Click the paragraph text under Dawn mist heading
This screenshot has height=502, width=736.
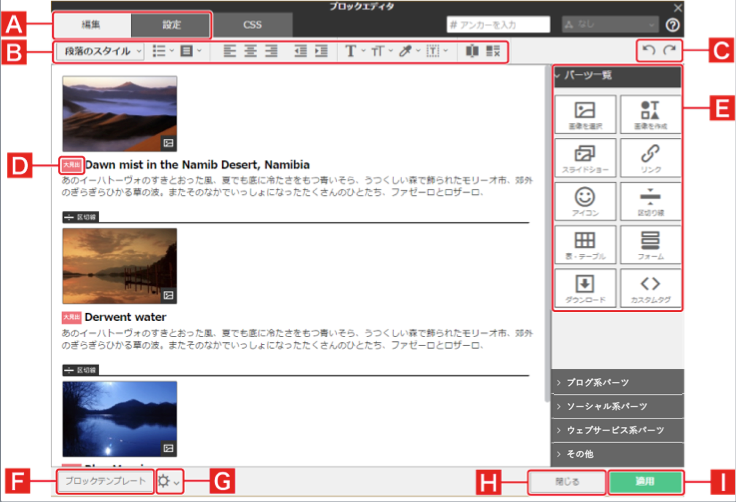click(x=297, y=186)
